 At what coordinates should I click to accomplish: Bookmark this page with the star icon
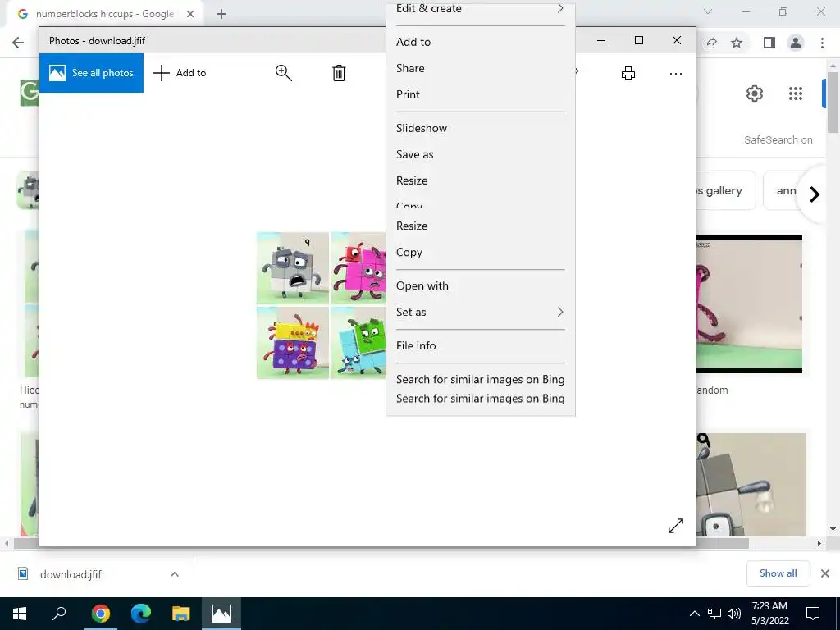coord(737,43)
